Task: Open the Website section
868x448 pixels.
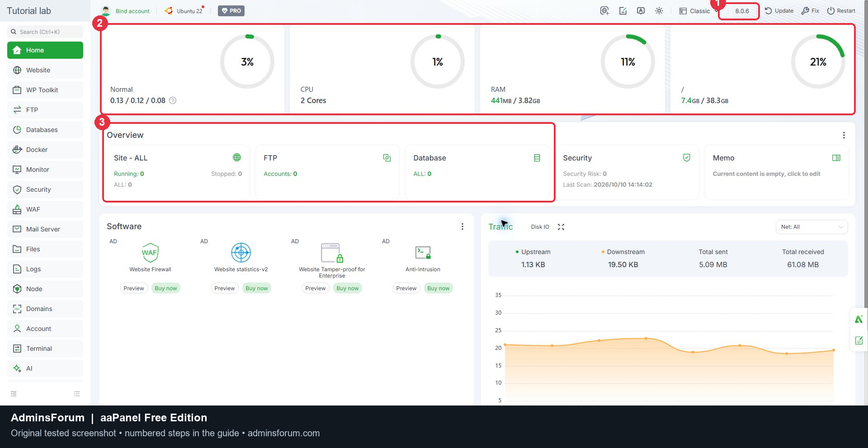Action: [45, 70]
